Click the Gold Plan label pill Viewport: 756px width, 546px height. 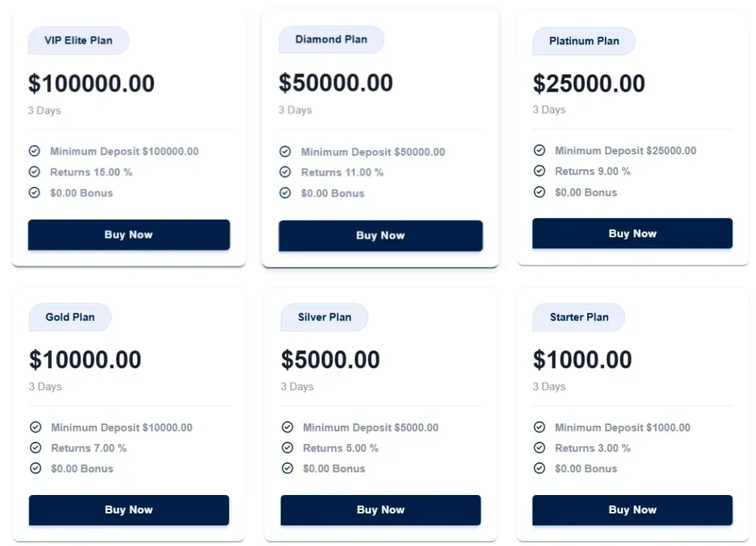point(70,318)
